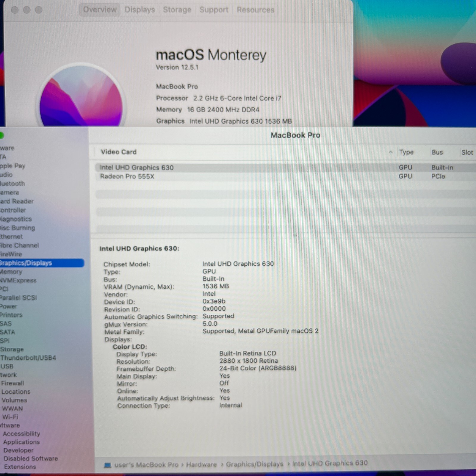Select Diagnostics in sidebar
The width and height of the screenshot is (476, 476).
tap(16, 219)
